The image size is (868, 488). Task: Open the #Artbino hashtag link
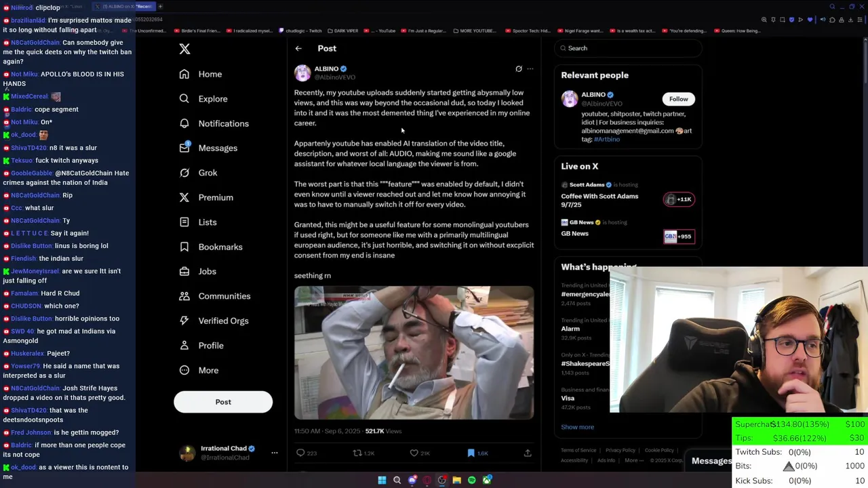(607, 139)
